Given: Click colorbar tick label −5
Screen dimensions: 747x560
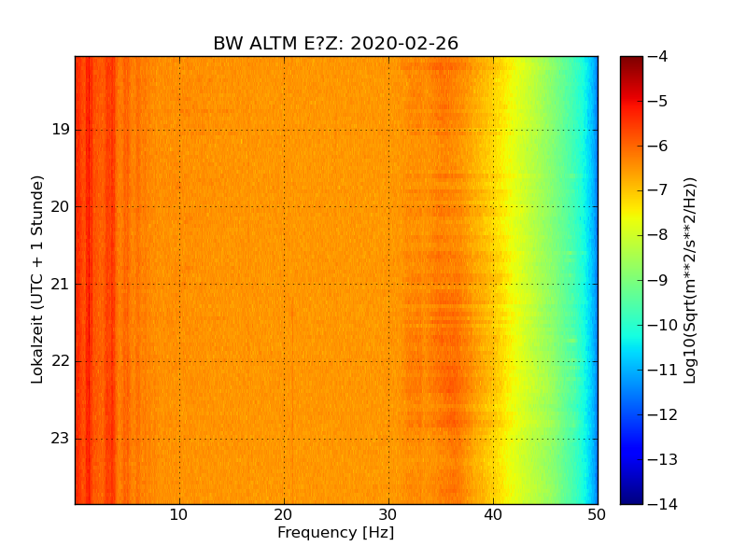Looking at the screenshot, I should [658, 102].
